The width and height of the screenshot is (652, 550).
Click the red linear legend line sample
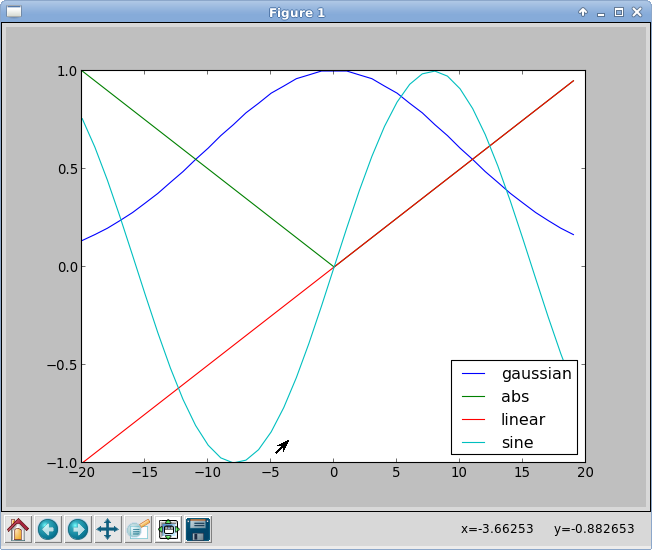pyautogui.click(x=473, y=419)
